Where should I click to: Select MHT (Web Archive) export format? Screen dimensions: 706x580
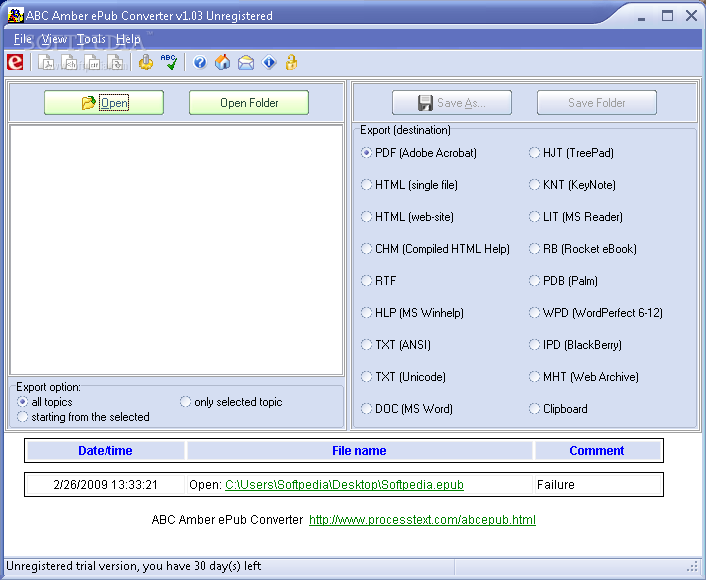tap(584, 376)
